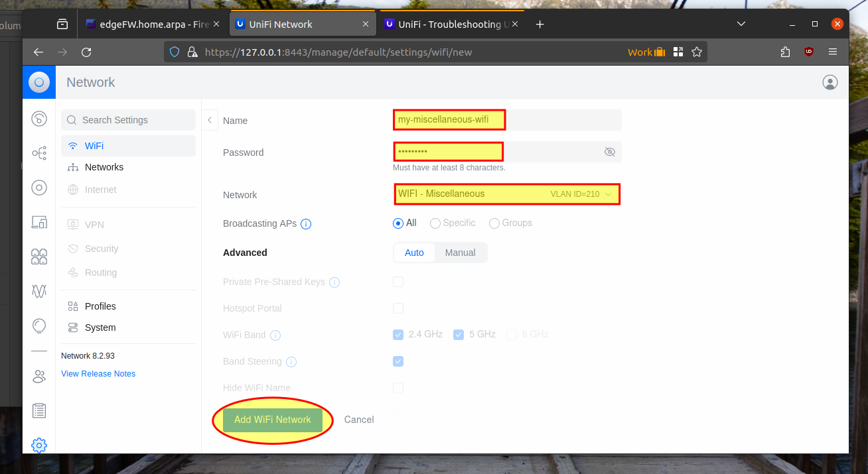The image size is (868, 474).
Task: Cancel creating the WiFi network
Action: coord(359,420)
